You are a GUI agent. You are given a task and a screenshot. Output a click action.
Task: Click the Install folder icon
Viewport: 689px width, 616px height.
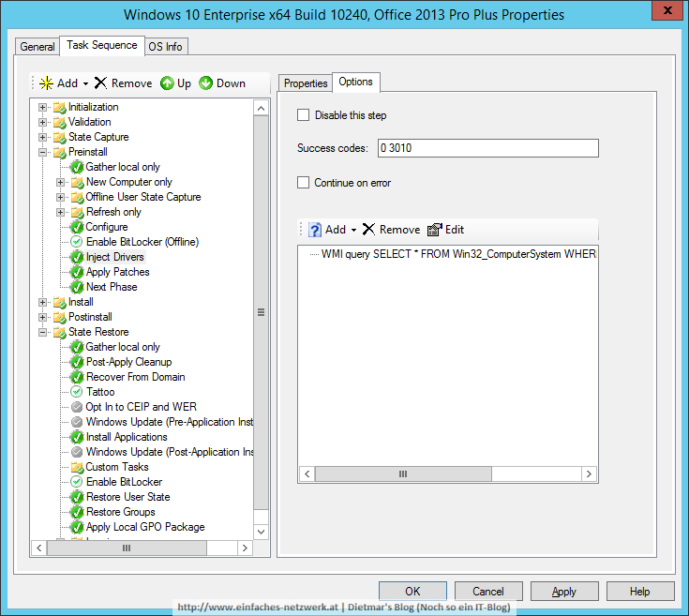point(60,302)
